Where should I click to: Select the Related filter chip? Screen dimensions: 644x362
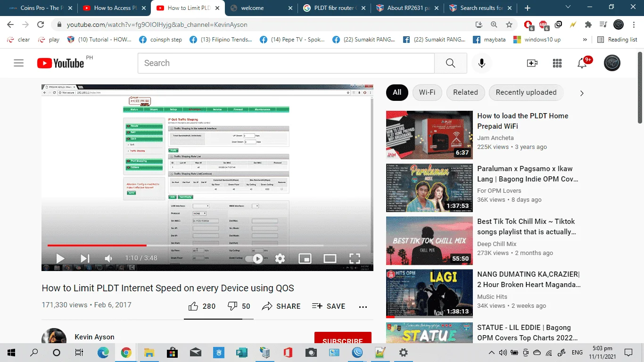coord(465,92)
